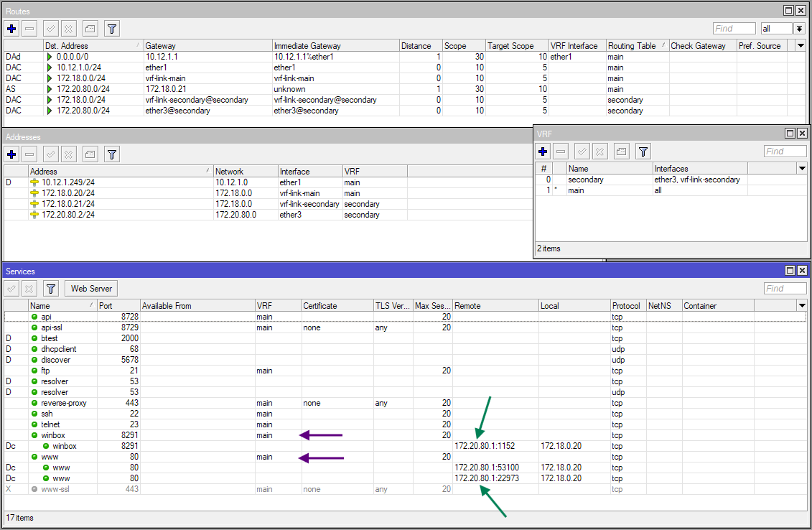812x530 pixels.
Task: Click comment icon in VRF toolbar
Action: [622, 152]
